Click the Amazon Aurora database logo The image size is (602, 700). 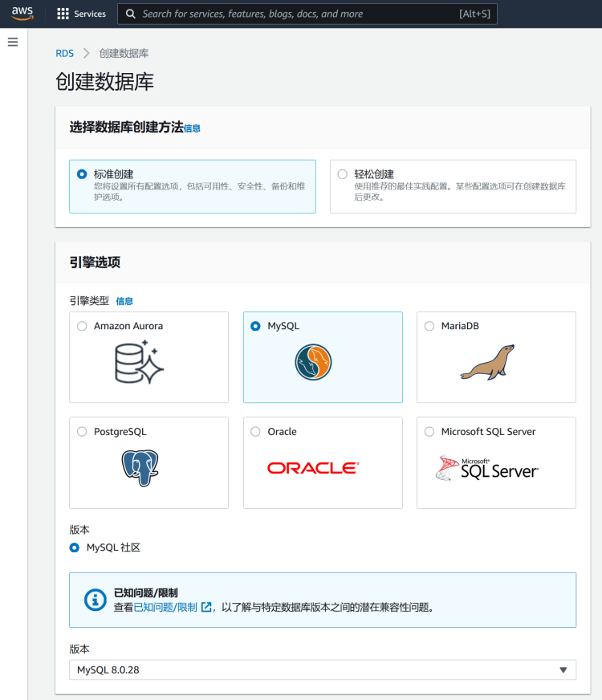139,362
